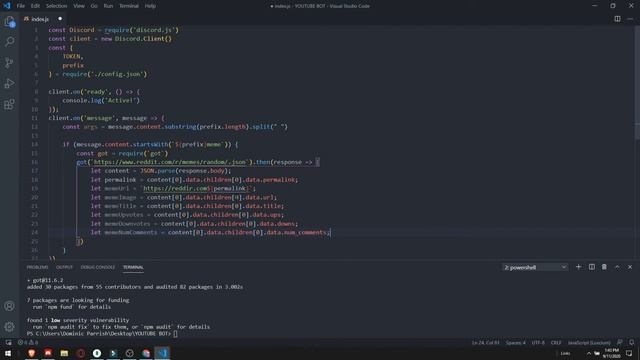
Task: Follow the reddit.com memes URL link
Action: point(170,162)
